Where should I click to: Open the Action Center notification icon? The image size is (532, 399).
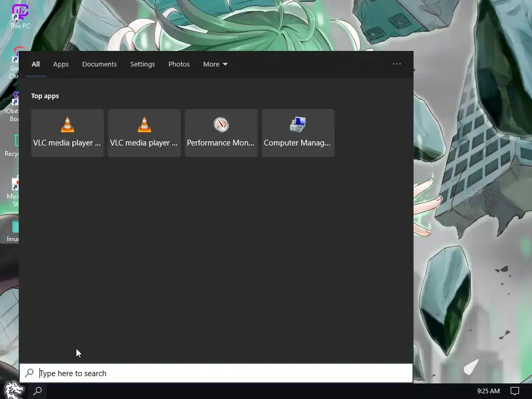[515, 391]
